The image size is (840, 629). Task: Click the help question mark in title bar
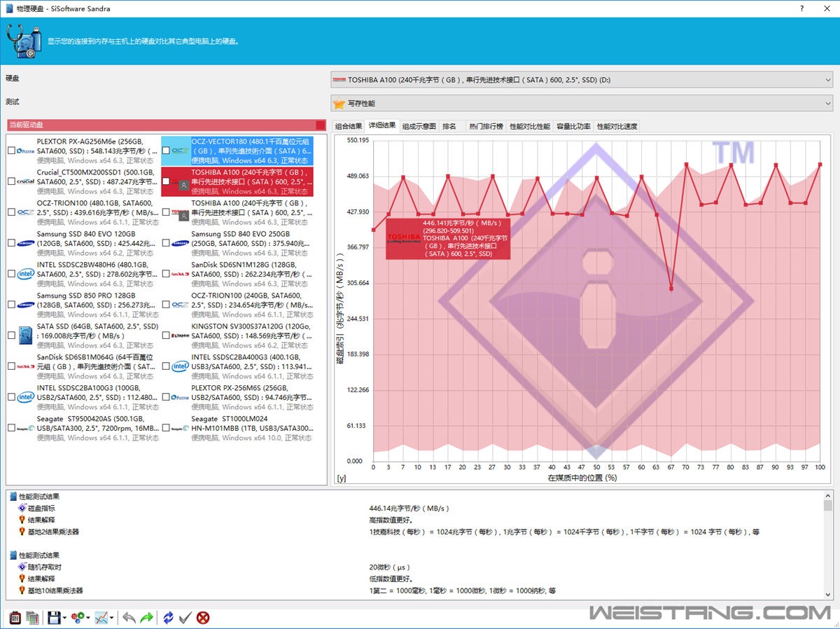tap(801, 8)
